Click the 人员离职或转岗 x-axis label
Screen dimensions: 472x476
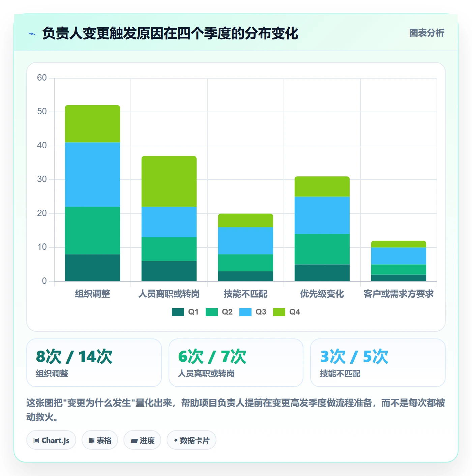pyautogui.click(x=169, y=294)
